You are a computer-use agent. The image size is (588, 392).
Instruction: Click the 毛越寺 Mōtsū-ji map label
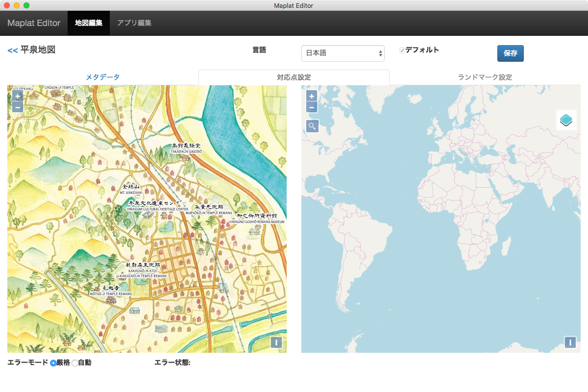tap(111, 291)
